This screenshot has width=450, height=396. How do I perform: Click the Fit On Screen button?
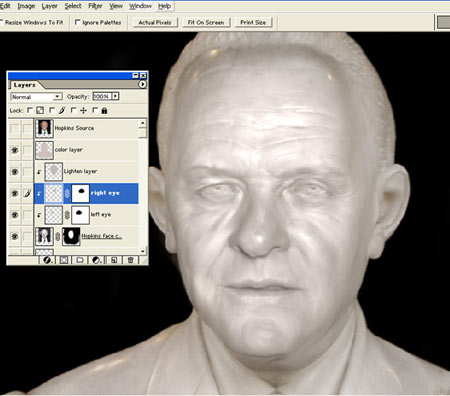tap(206, 22)
